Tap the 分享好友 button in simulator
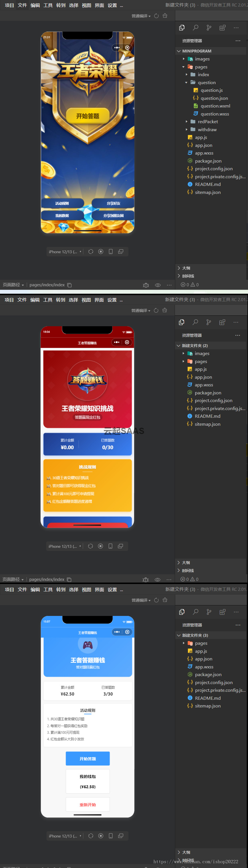The height and width of the screenshot is (868, 248). [113, 203]
